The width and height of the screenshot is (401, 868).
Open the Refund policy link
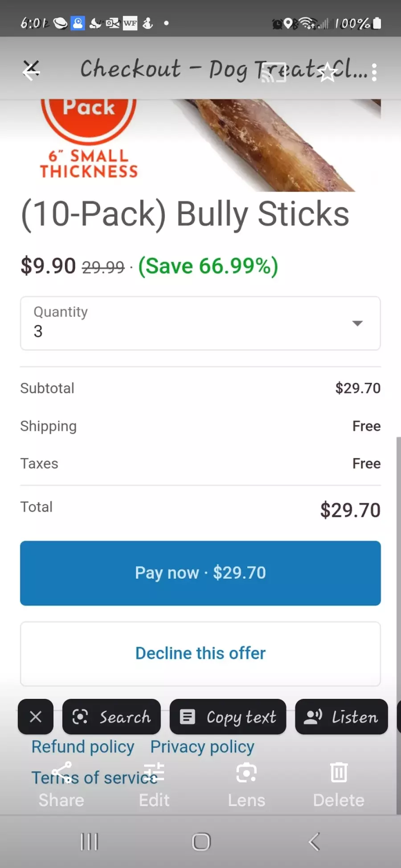click(82, 747)
